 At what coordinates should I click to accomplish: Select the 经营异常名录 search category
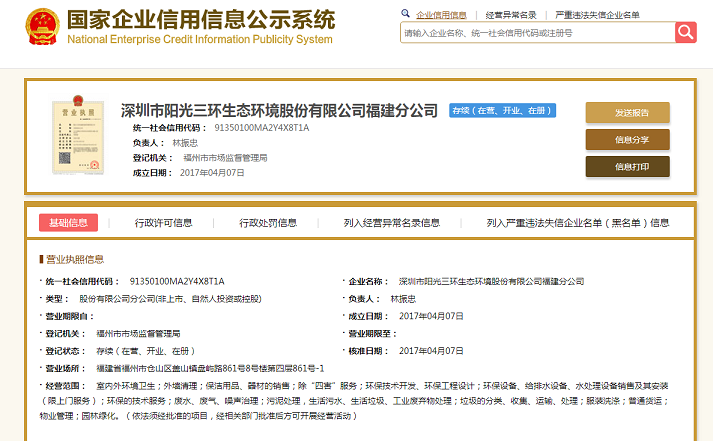point(511,15)
